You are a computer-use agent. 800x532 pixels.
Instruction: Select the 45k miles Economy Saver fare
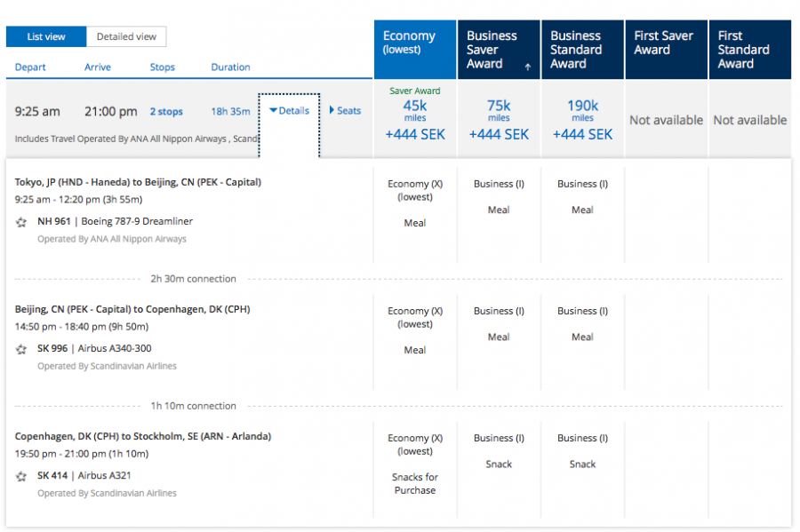tap(415, 119)
